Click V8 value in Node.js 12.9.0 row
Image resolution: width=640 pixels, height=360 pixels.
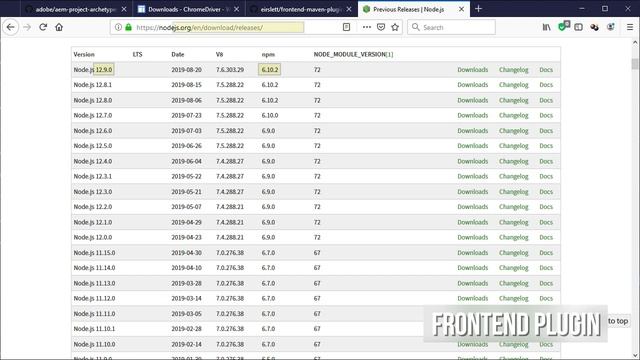[230, 70]
